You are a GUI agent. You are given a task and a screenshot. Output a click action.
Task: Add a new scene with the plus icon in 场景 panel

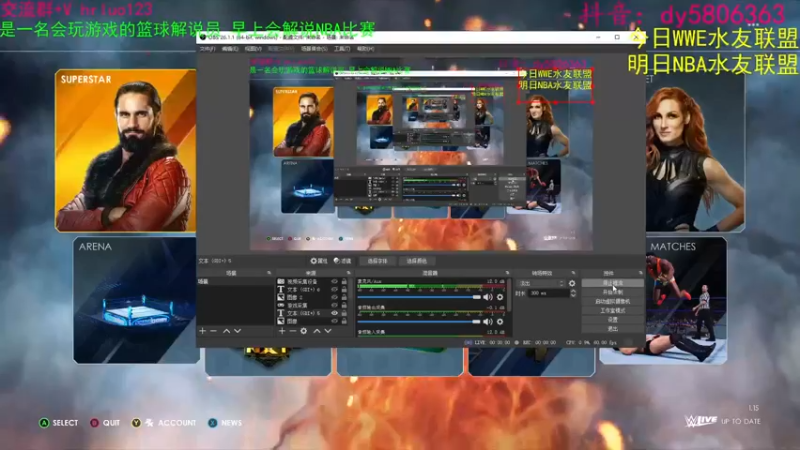[203, 331]
